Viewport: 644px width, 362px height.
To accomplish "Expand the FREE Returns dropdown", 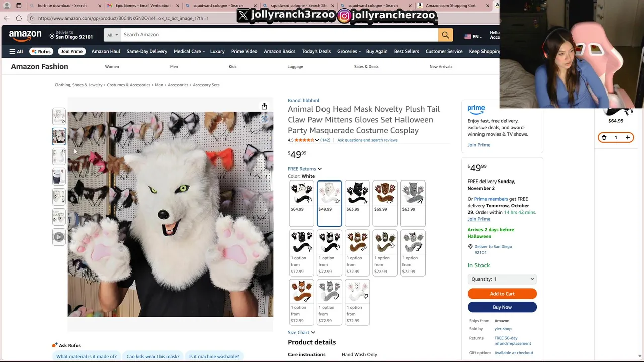I will [305, 169].
